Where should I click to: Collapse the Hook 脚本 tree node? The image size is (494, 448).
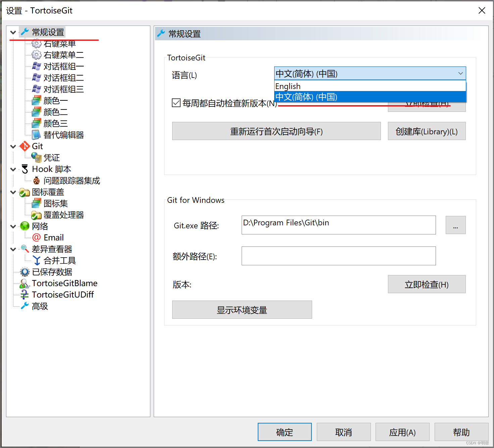13,169
